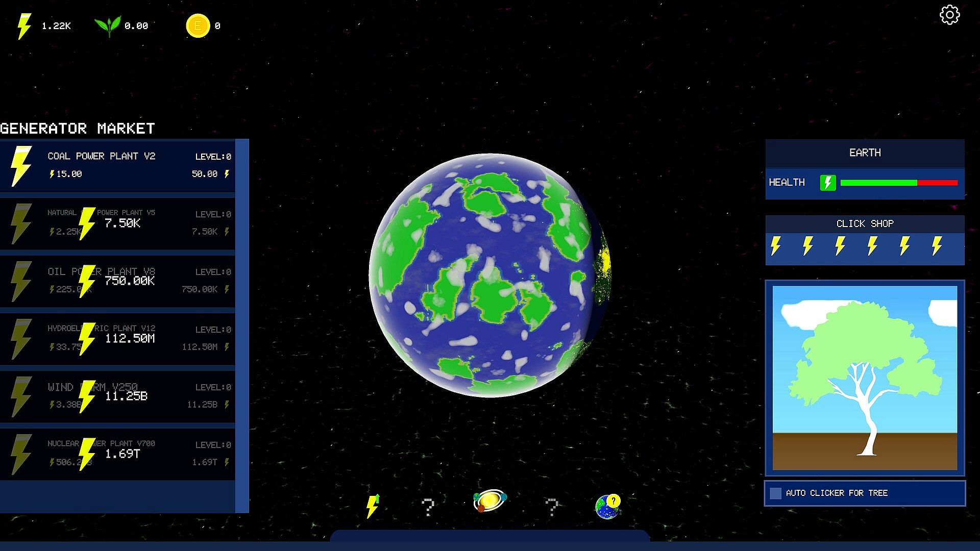980x551 pixels.
Task: Buy Coal Power Plant V2 generator
Action: [117, 165]
